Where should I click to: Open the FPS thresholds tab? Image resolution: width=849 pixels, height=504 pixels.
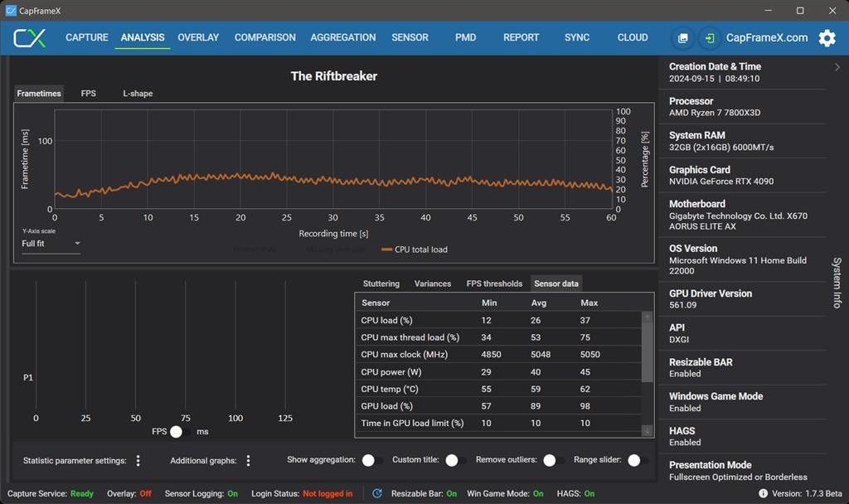(x=494, y=283)
